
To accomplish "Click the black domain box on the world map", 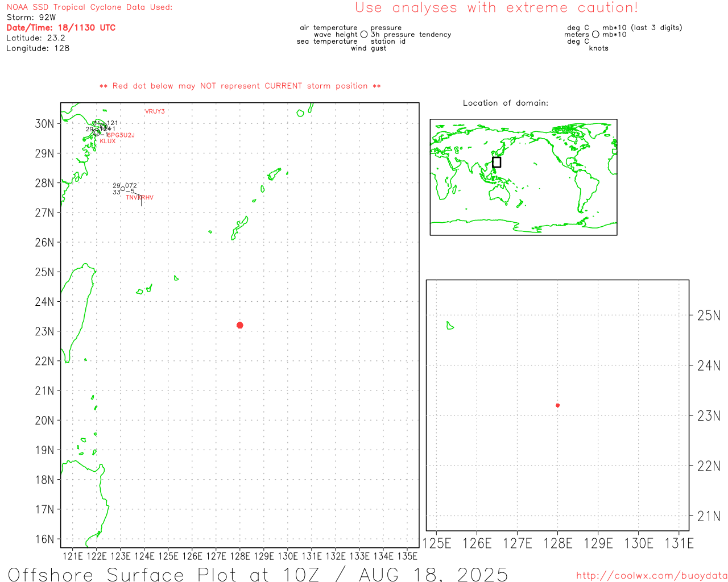I will point(497,162).
